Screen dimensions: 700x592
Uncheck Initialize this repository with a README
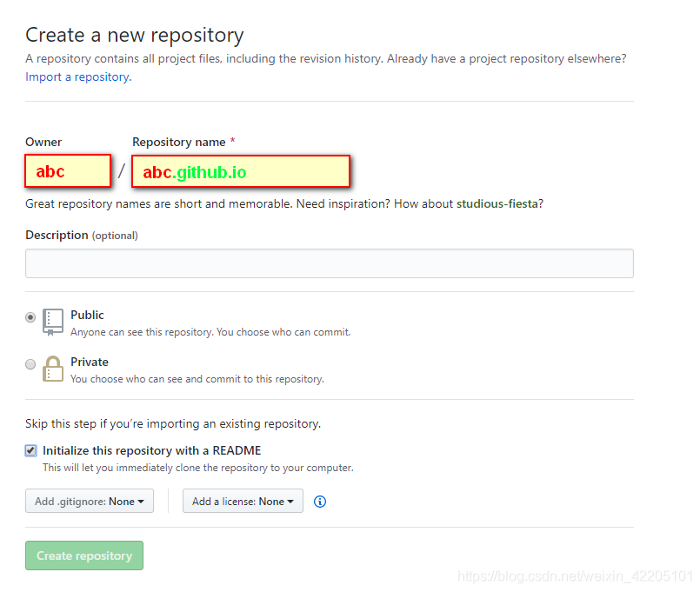pos(30,450)
